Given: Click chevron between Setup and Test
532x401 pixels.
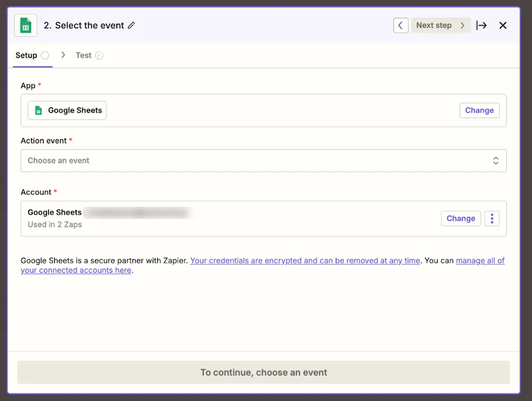Looking at the screenshot, I should click(63, 55).
